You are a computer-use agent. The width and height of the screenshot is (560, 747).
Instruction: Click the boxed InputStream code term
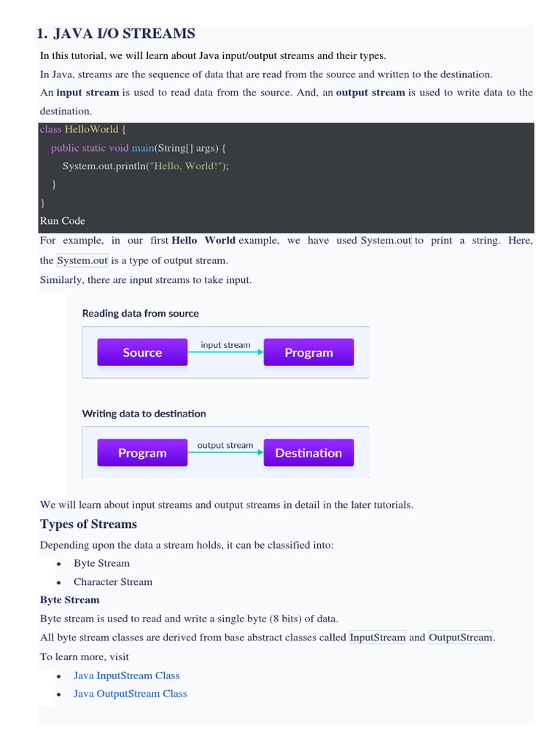(378, 638)
